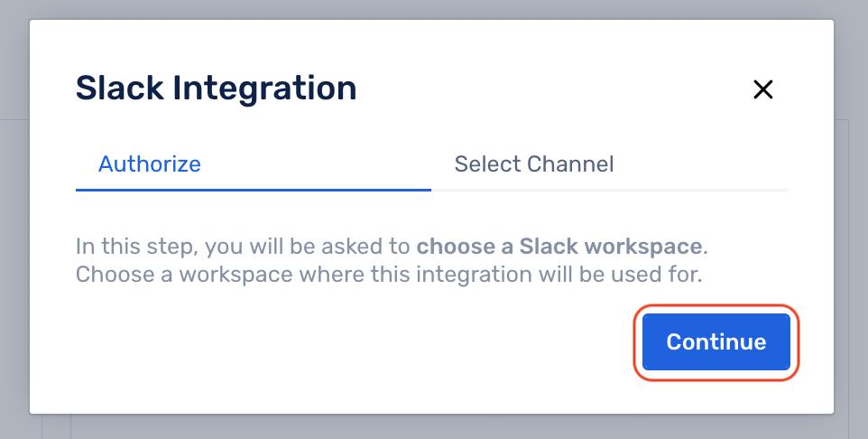Viewport: 868px width, 439px height.
Task: Switch to the Authorize tab
Action: tap(150, 164)
